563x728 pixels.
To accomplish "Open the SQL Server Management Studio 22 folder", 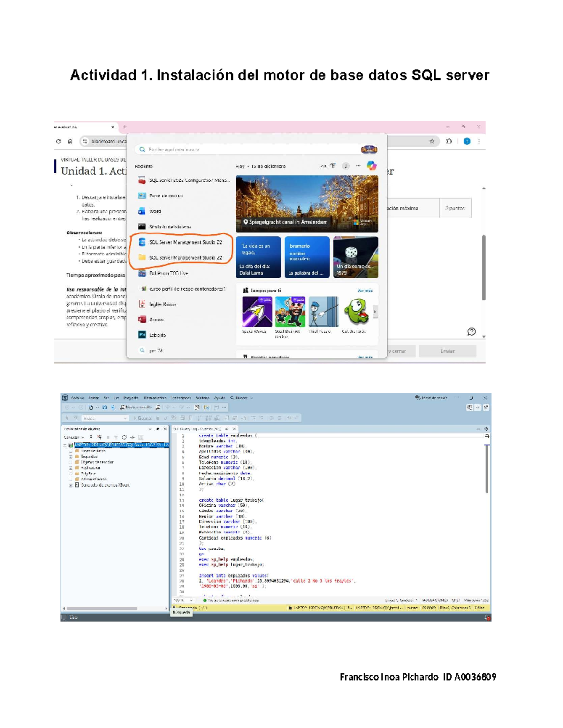I will (x=181, y=257).
